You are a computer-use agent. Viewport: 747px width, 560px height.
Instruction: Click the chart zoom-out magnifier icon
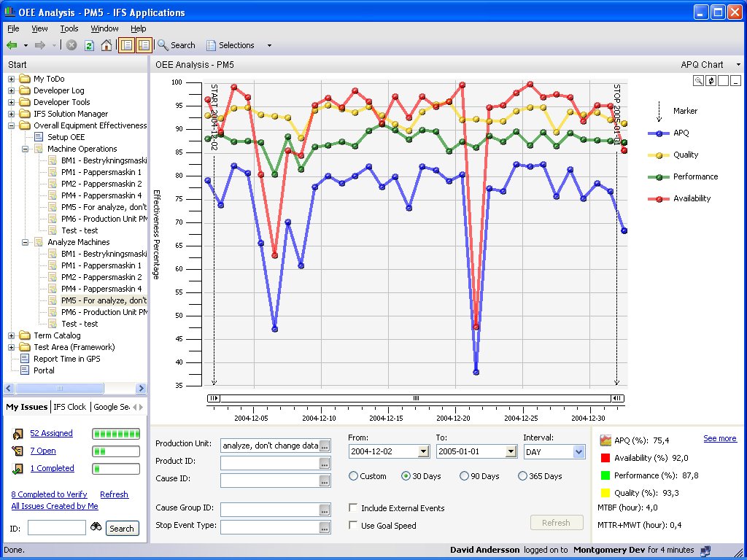(698, 80)
